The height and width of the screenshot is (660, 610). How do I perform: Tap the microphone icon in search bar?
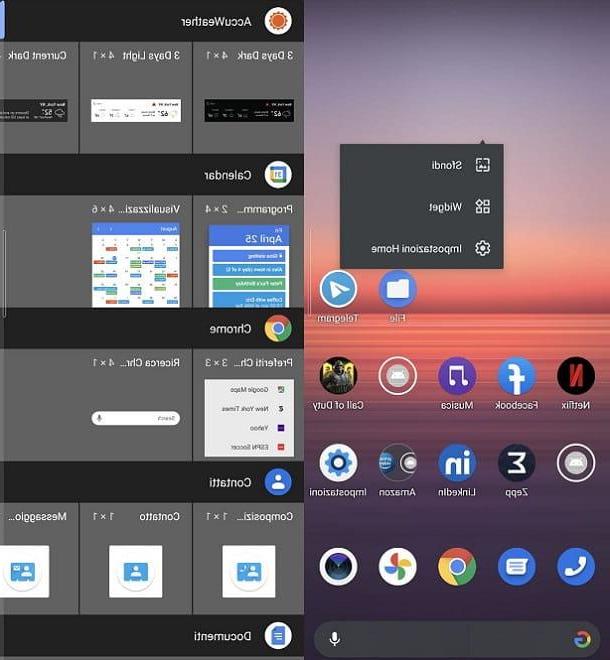point(335,639)
